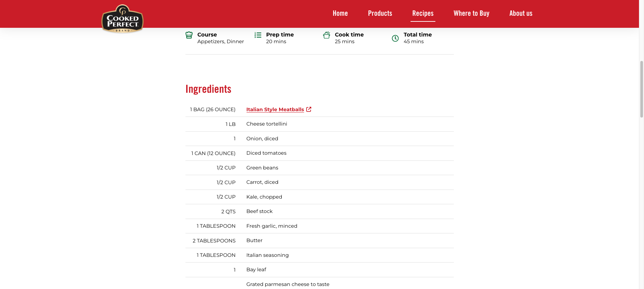Click the Kale, chopped ingredient

264,197
